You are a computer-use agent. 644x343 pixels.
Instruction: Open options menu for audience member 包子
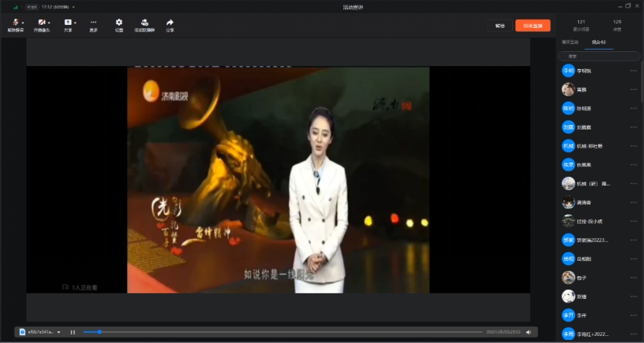[633, 277]
